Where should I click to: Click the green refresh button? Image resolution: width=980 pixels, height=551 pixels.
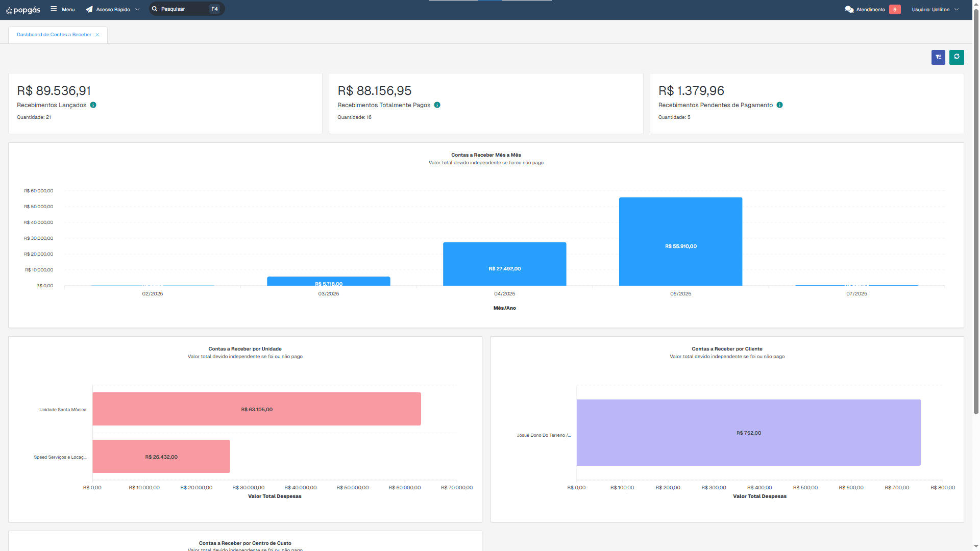[x=957, y=57]
